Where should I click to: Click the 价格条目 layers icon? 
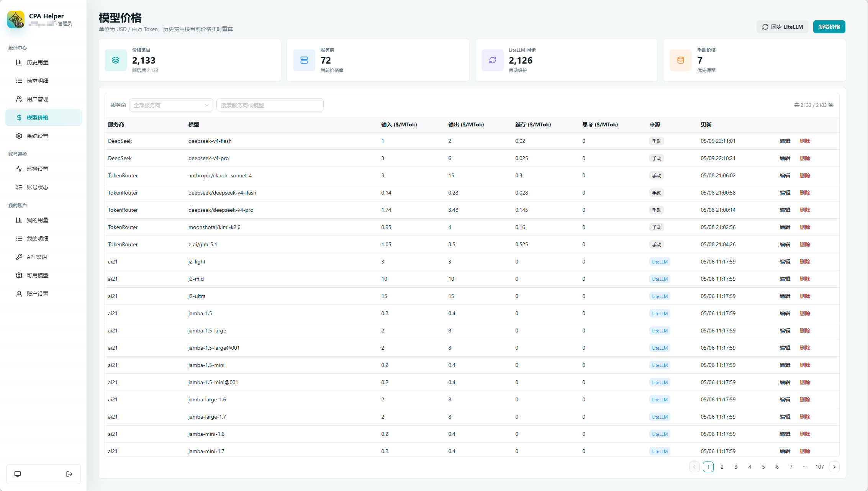point(116,60)
